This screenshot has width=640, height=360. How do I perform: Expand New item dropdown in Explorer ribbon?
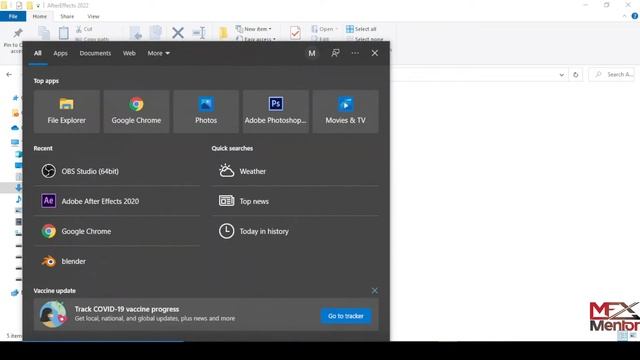click(x=253, y=29)
